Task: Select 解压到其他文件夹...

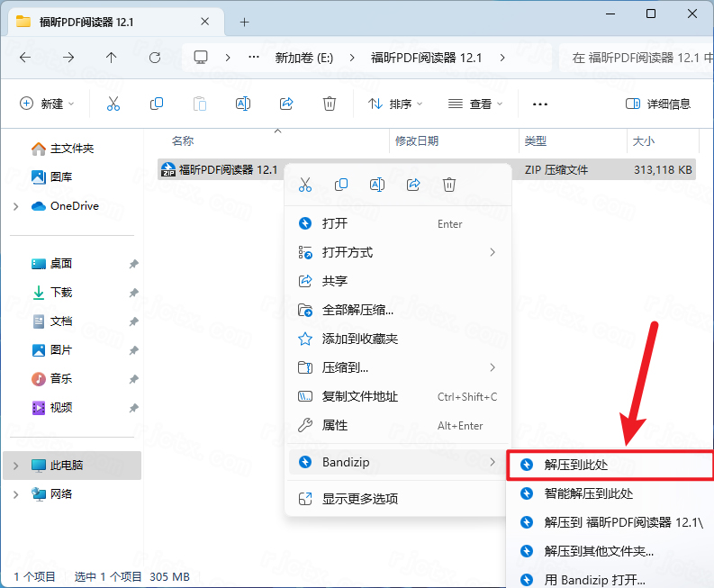Action: (x=610, y=551)
